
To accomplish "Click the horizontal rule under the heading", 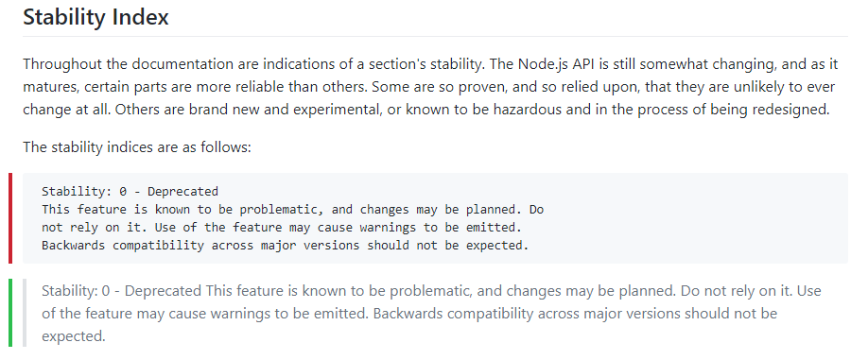I will tap(435, 37).
